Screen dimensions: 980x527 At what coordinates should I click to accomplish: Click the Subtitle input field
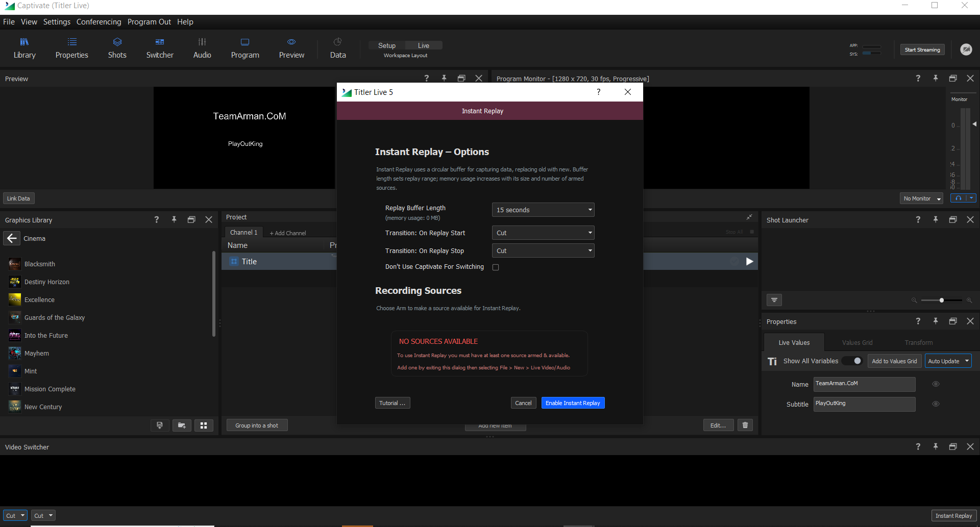(864, 404)
